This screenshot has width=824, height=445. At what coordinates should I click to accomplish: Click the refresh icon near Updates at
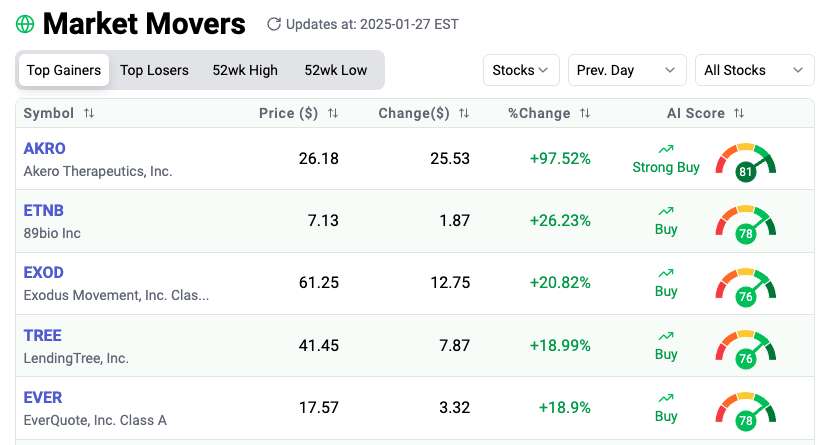274,24
